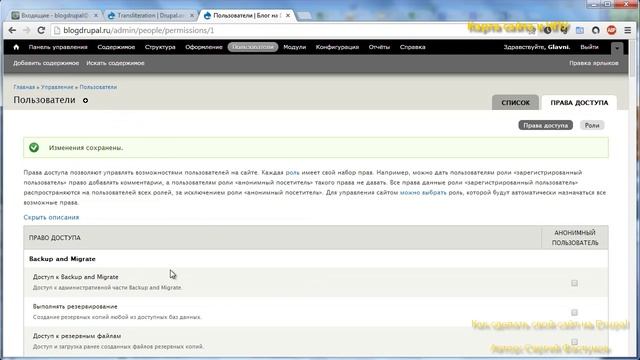This screenshot has height=360, width=640.
Task: Open Справка in admin menu
Action: coord(412,47)
